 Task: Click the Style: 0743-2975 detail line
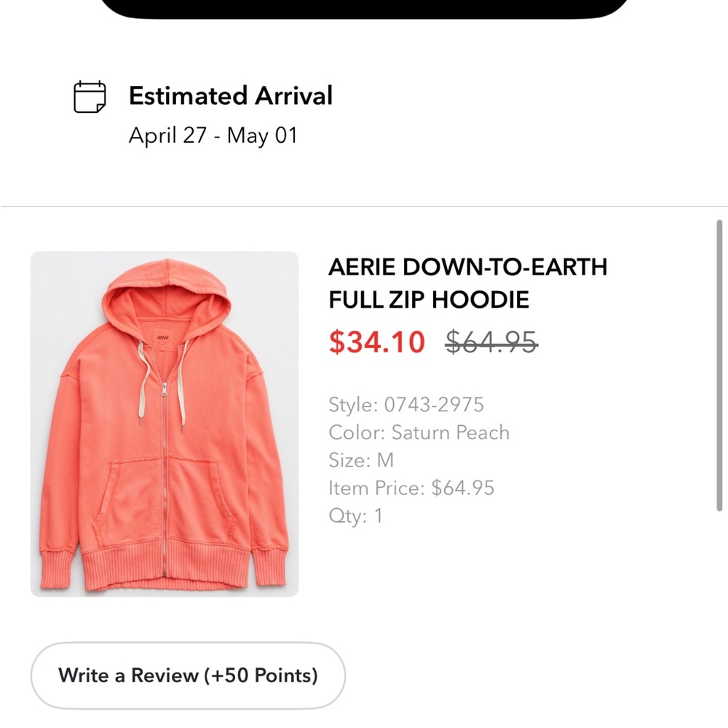407,405
